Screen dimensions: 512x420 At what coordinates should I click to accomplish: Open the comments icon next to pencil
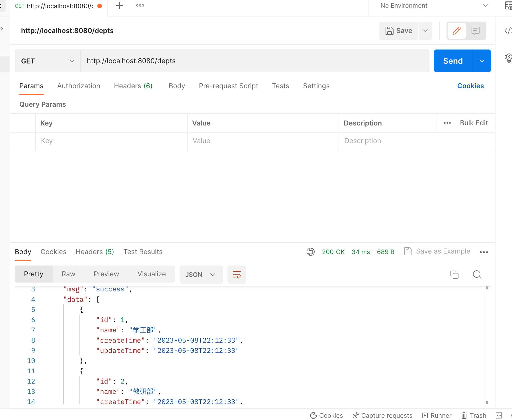coord(476,31)
